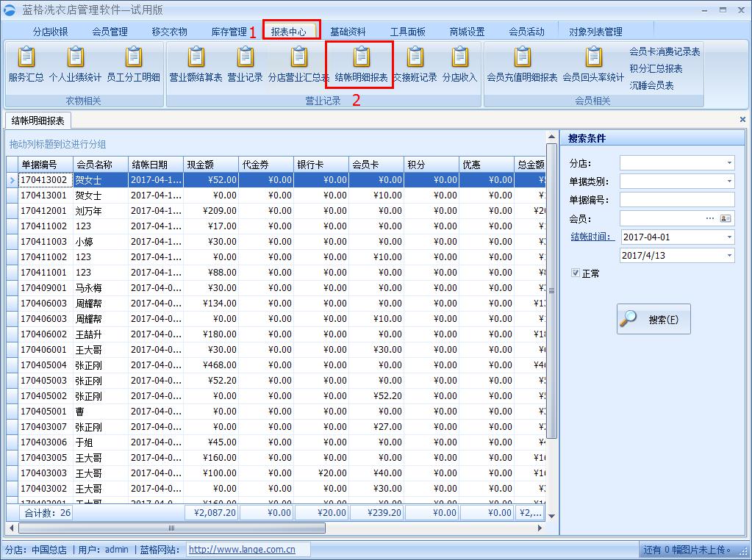Switch to the 报表中心 tab
Image resolution: width=752 pixels, height=560 pixels.
coord(288,32)
